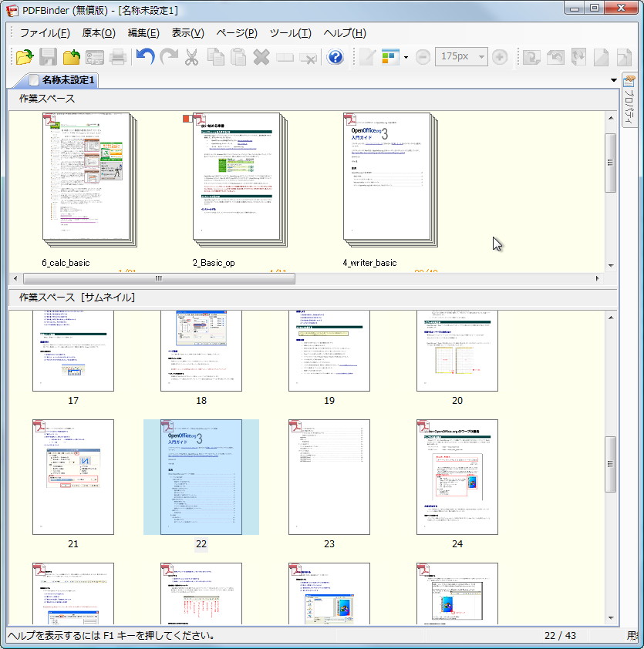Click the paste icon on the toolbar

click(239, 57)
